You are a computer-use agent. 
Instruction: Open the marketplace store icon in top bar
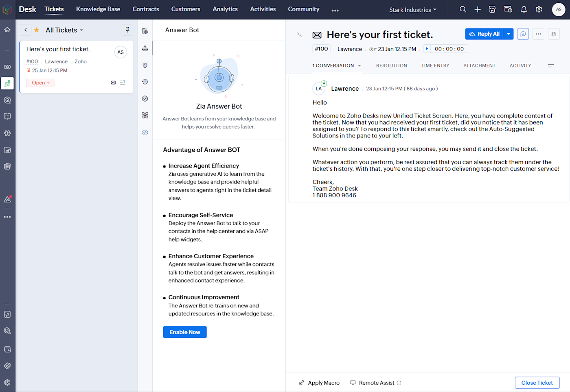(492, 9)
